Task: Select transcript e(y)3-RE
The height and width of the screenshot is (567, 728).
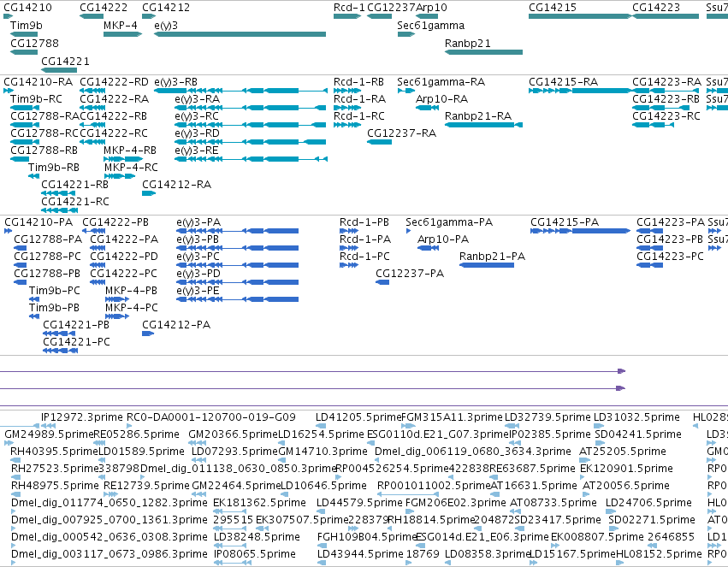Action: 252,159
